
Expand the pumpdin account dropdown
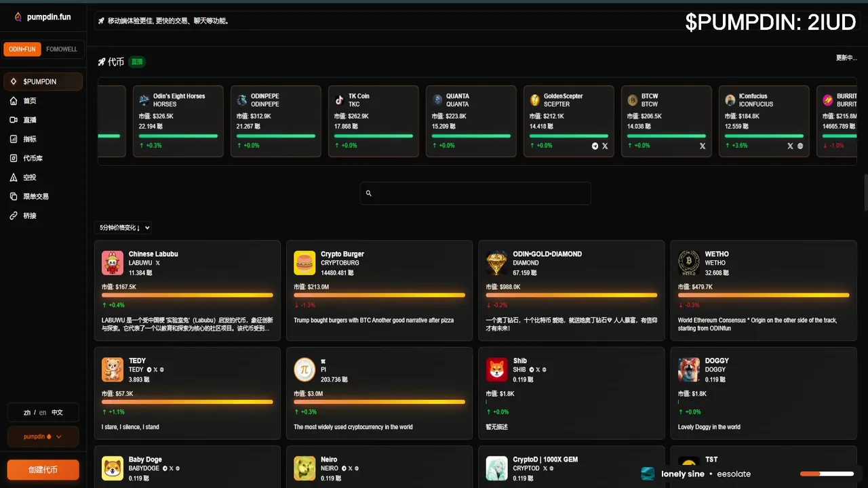(x=43, y=436)
